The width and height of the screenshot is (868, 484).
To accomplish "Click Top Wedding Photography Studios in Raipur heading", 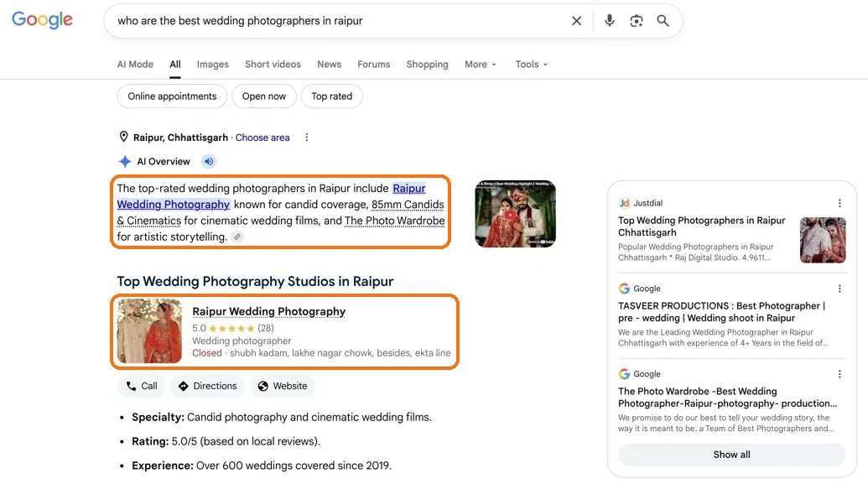I will click(x=255, y=281).
